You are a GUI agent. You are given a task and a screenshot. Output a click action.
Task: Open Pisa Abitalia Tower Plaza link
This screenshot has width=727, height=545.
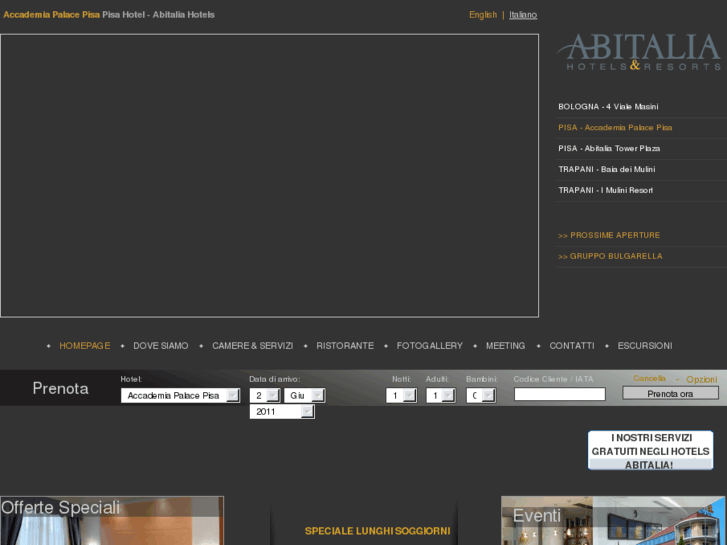[x=609, y=148]
